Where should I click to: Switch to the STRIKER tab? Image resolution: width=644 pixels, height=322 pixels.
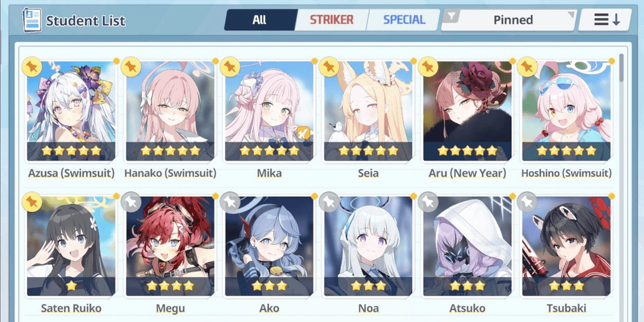(x=332, y=20)
